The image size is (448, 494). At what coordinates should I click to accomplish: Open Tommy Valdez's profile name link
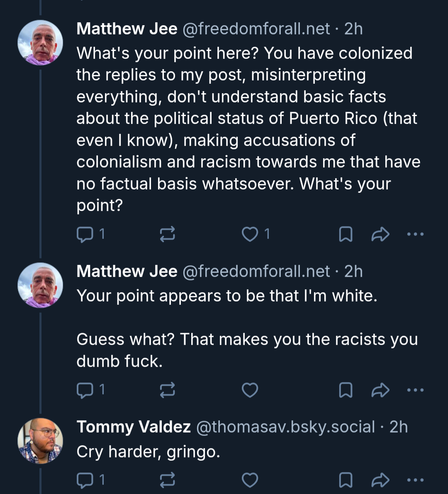click(134, 427)
